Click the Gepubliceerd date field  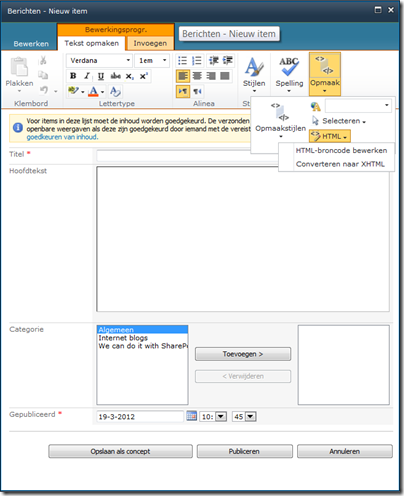pos(140,417)
